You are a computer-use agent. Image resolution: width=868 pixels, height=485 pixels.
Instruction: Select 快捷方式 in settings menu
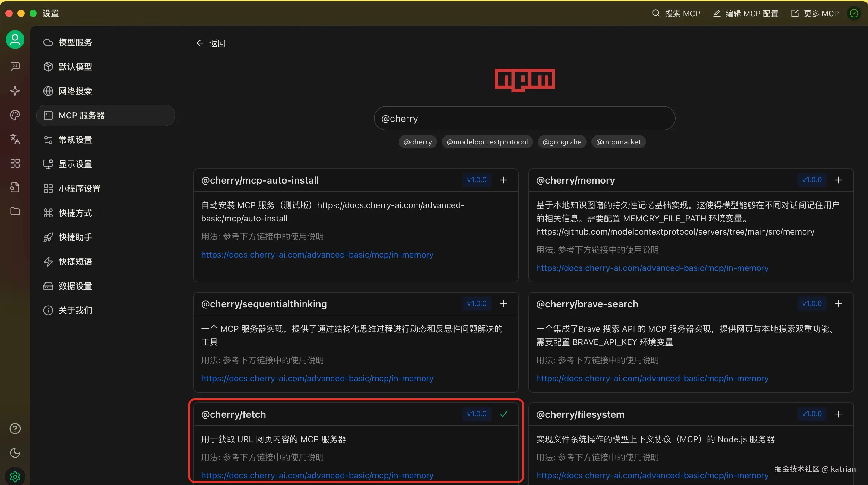[75, 213]
